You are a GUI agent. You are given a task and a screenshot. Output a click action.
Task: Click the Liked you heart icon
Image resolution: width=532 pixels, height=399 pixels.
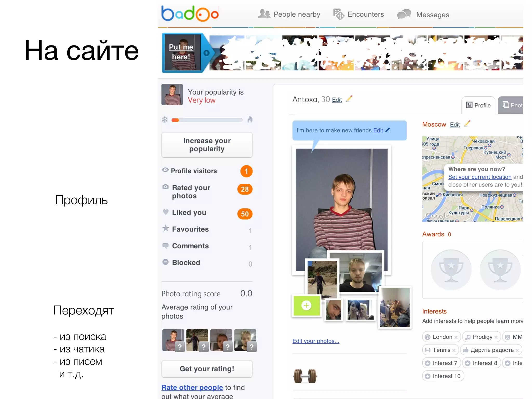pyautogui.click(x=165, y=212)
